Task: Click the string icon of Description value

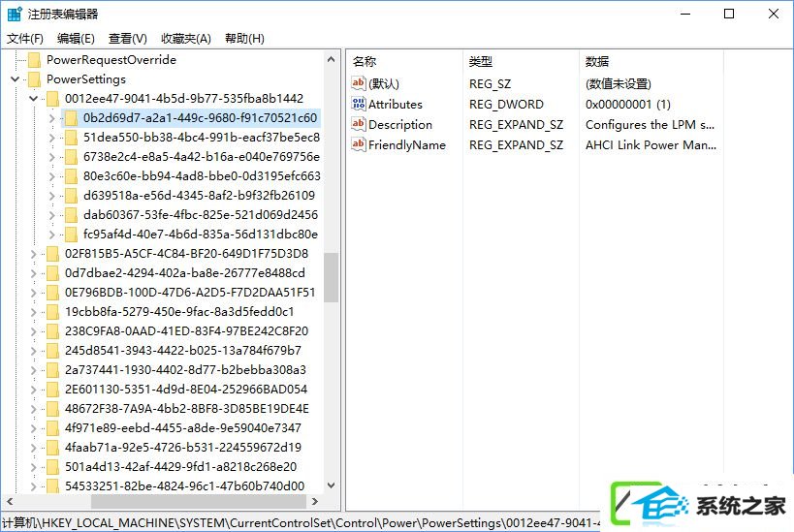Action: click(359, 124)
